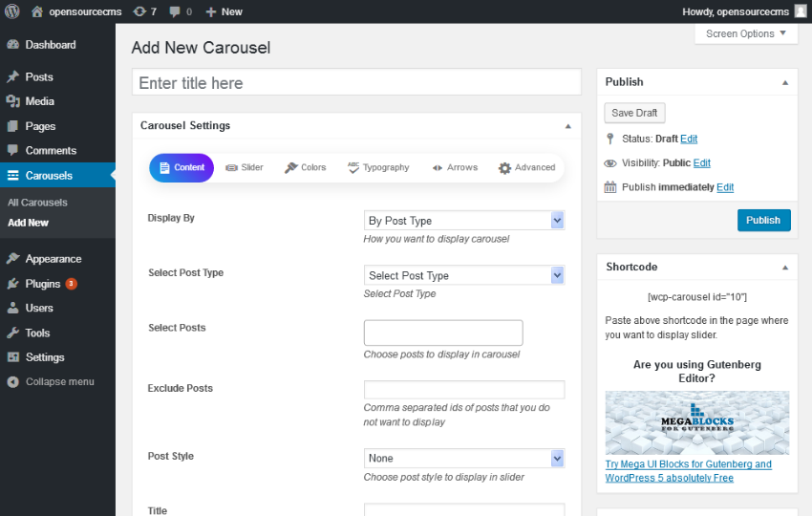Click the Media icon in sidebar
The height and width of the screenshot is (516, 812).
(13, 101)
